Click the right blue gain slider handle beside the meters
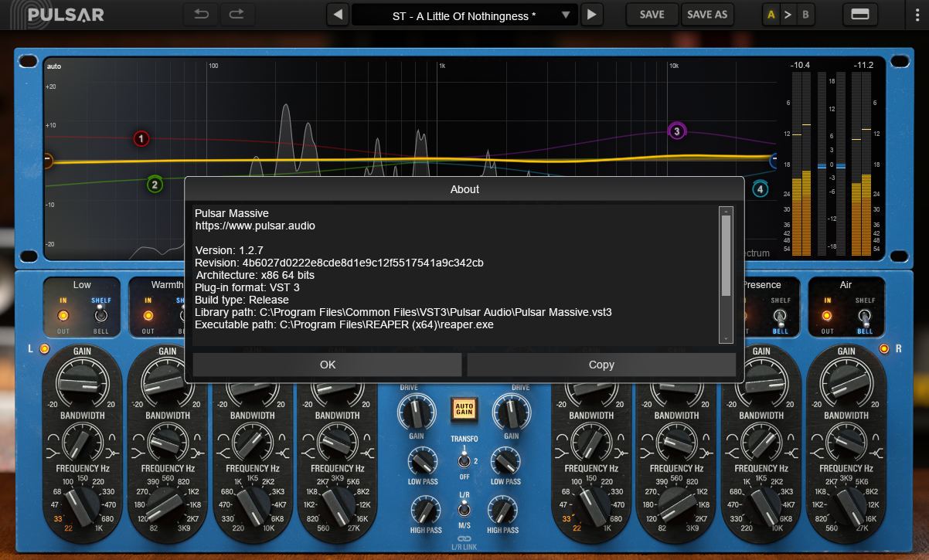929x560 pixels. click(x=840, y=165)
